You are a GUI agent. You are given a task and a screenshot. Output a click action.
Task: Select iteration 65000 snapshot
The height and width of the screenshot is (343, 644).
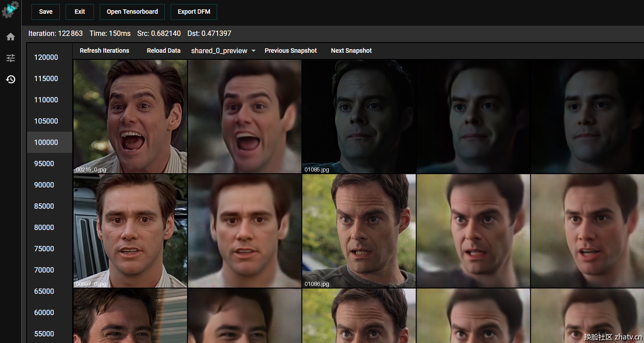[x=49, y=291]
